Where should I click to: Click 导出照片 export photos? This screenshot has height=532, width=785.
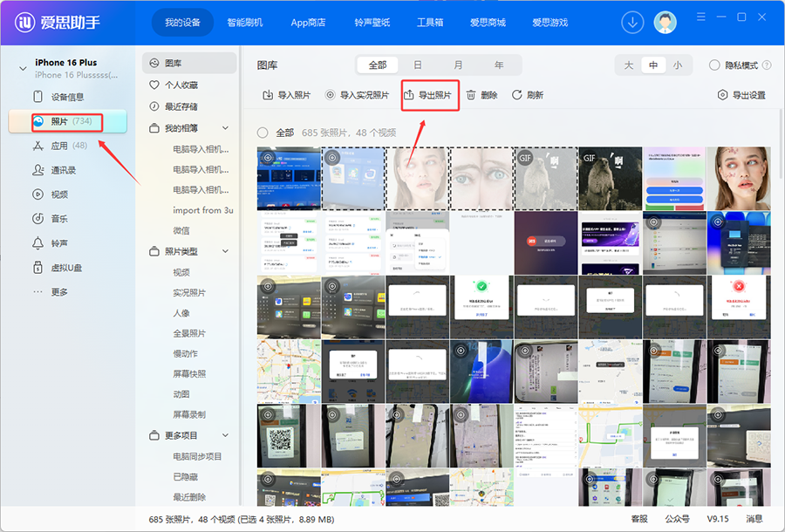click(428, 95)
